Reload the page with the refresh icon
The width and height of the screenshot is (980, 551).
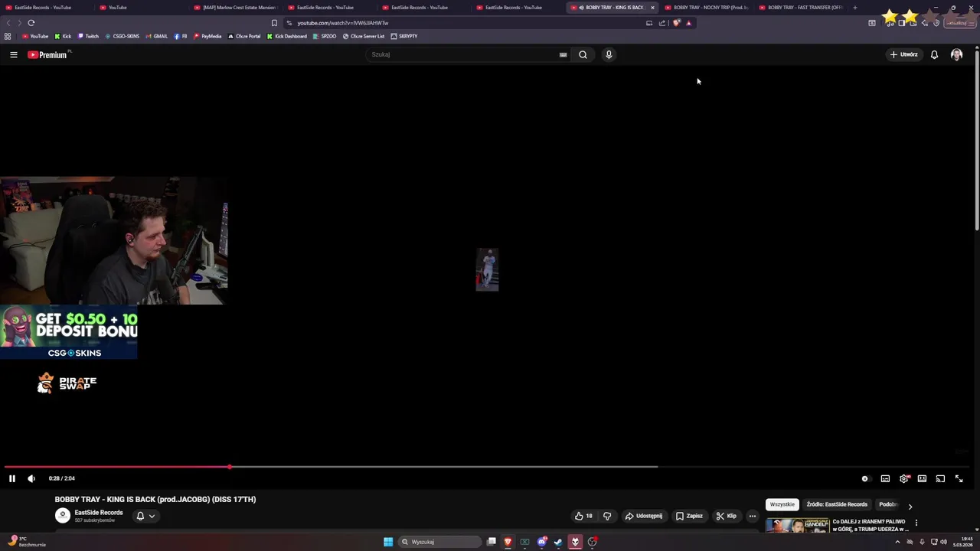31,23
